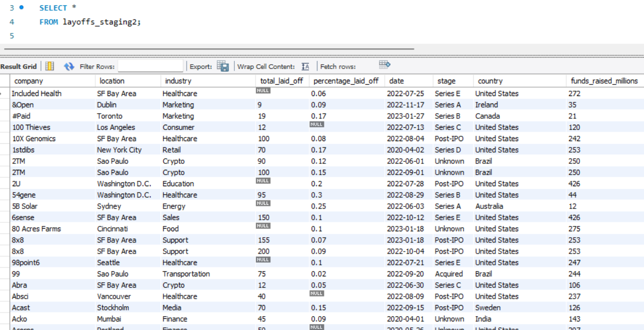Select the '98point6' company cell
The image size is (644, 330).
point(52,263)
